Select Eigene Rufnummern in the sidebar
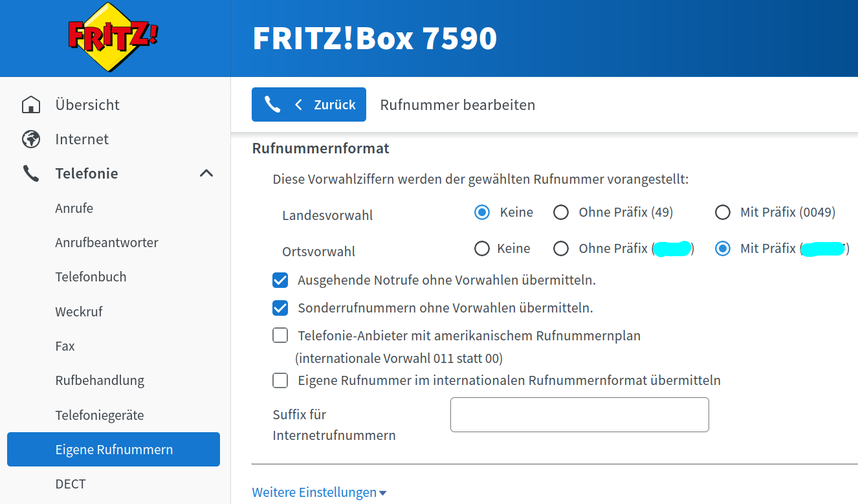This screenshot has height=504, width=858. click(x=113, y=450)
